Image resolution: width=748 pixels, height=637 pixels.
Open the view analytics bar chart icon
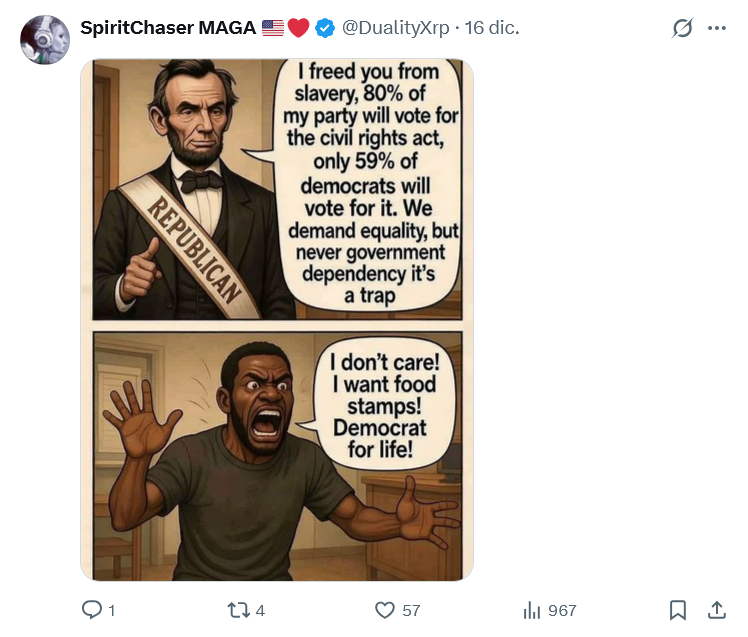(531, 610)
